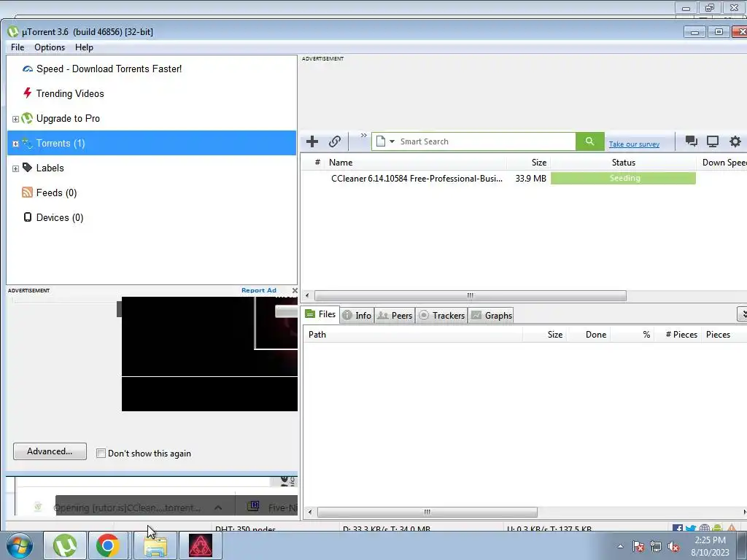The image size is (747, 560).
Task: Select Upgrade to Pro in sidebar
Action: pyautogui.click(x=68, y=118)
